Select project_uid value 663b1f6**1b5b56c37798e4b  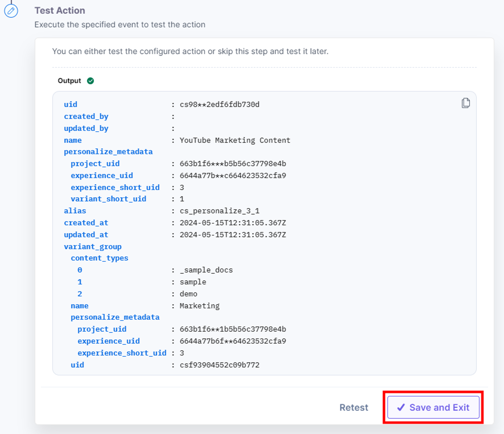pyautogui.click(x=233, y=329)
